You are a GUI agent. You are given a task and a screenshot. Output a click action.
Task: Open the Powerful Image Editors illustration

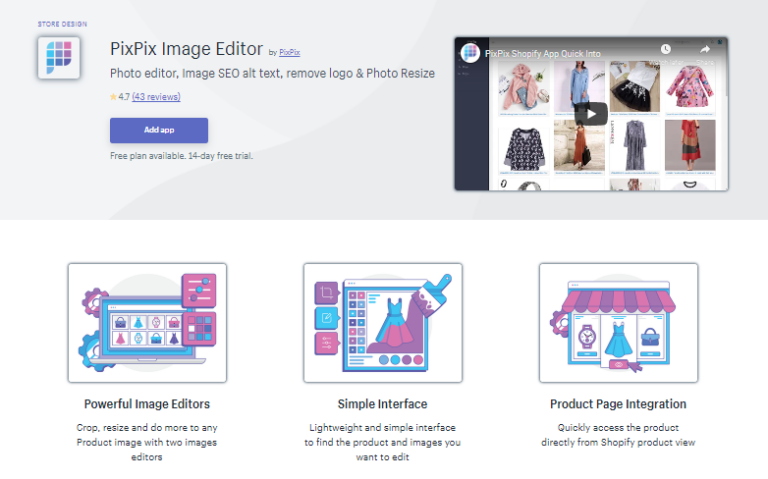pyautogui.click(x=147, y=323)
